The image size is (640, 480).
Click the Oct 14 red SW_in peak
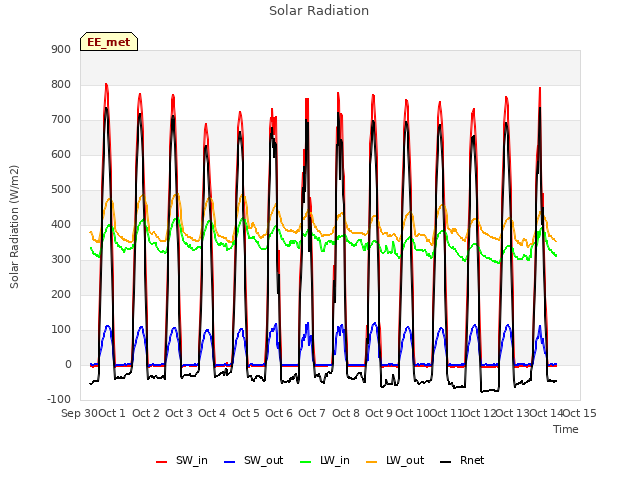(540, 88)
